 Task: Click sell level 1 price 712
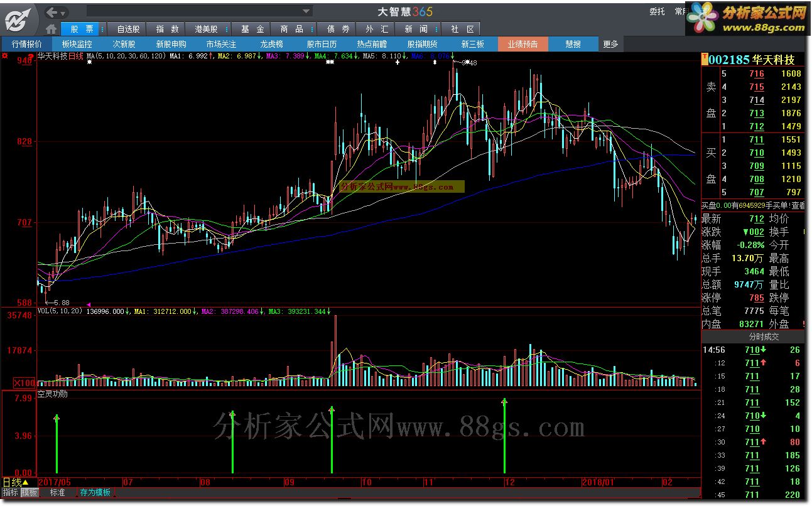click(x=756, y=127)
